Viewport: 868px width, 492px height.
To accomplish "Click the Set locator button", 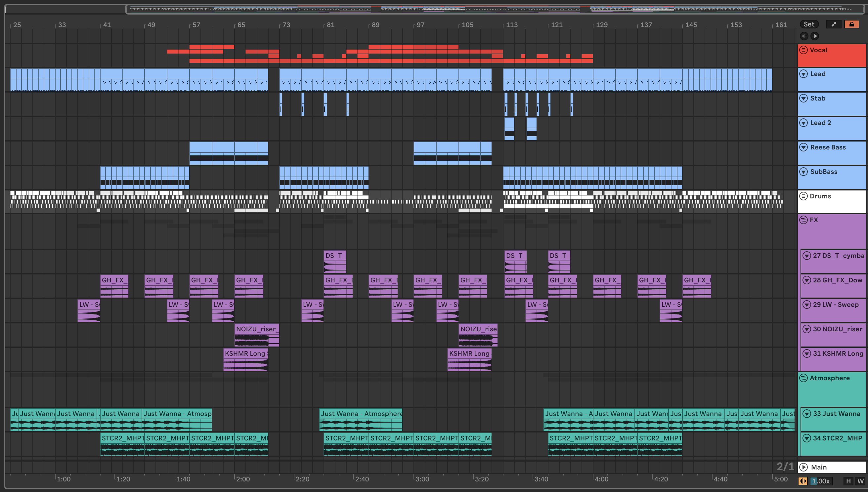I will pyautogui.click(x=809, y=24).
